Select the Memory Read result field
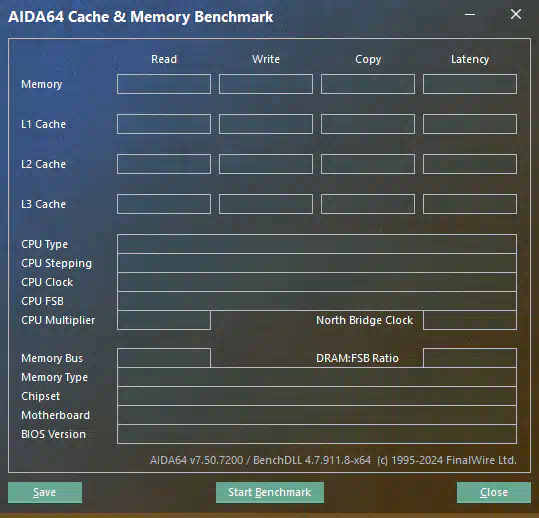Screen dimensions: 539x518 click(x=164, y=84)
